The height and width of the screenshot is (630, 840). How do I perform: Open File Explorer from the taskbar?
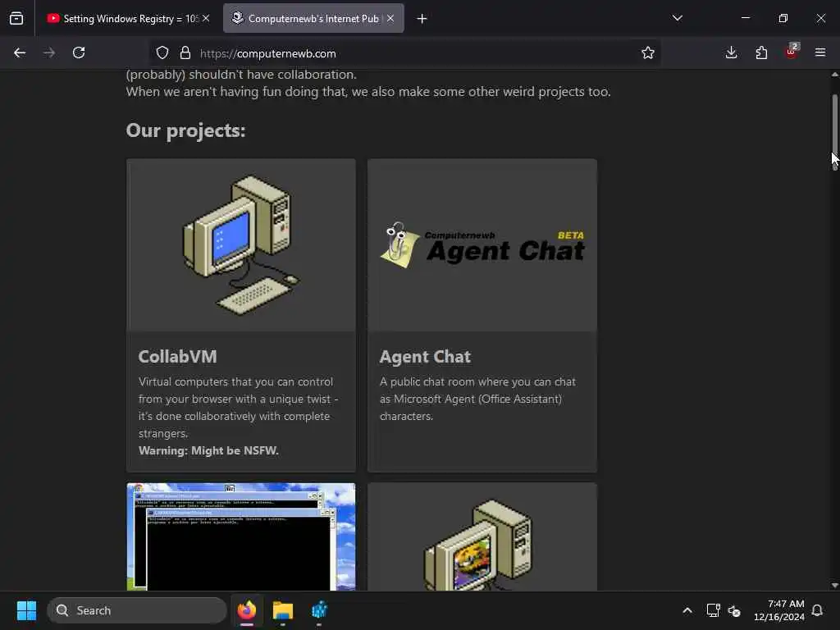click(x=283, y=610)
